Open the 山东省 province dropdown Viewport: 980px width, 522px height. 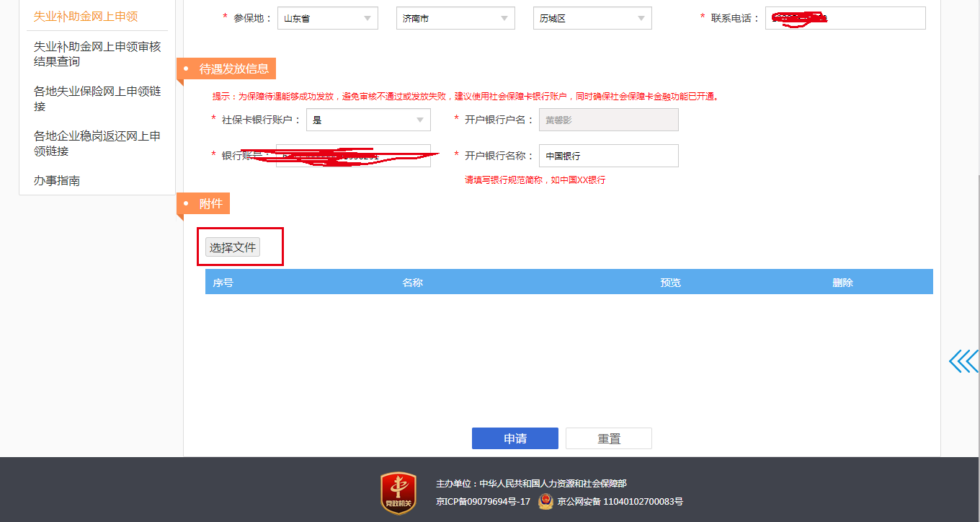[x=327, y=19]
